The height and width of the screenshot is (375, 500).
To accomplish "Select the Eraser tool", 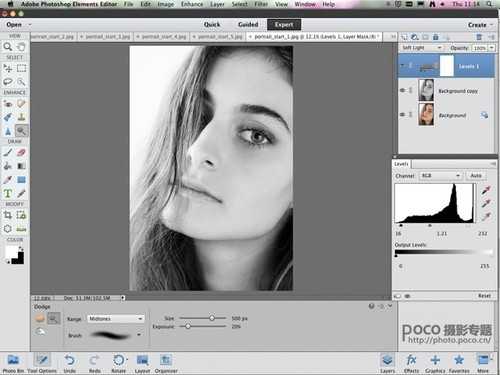I will [x=21, y=153].
